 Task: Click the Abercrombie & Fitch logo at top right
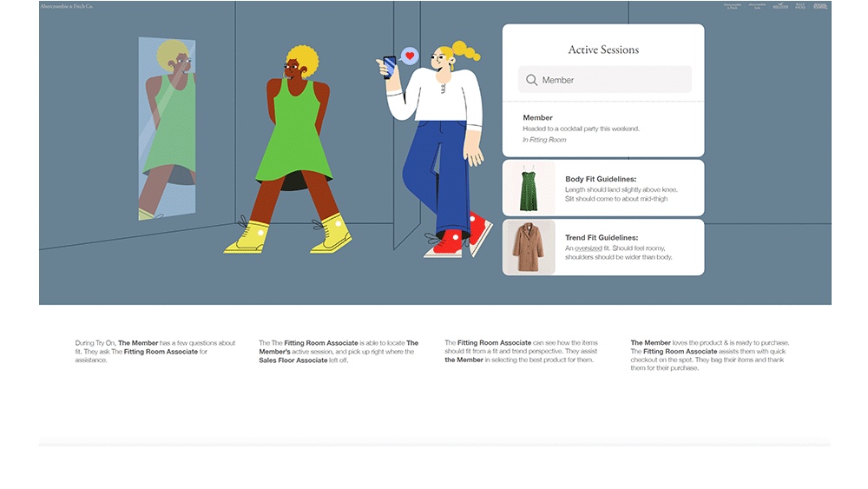733,6
